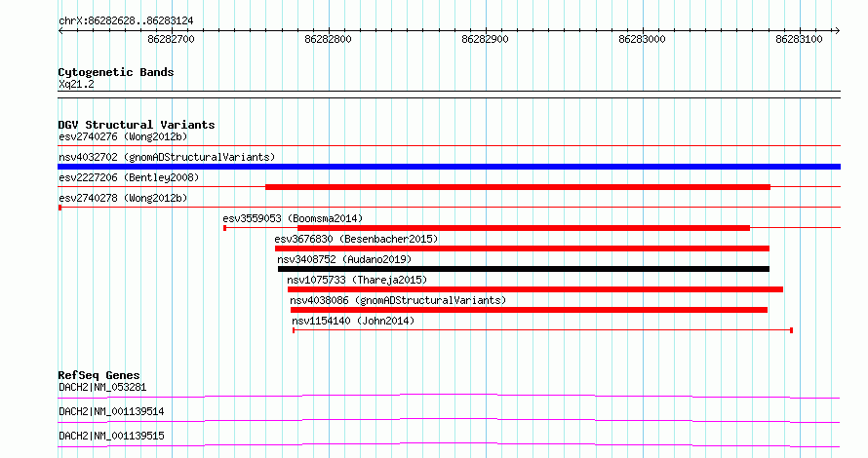The image size is (868, 458).
Task: Click the chrX:86282628..86283124 coordinate label
Action: click(x=126, y=21)
